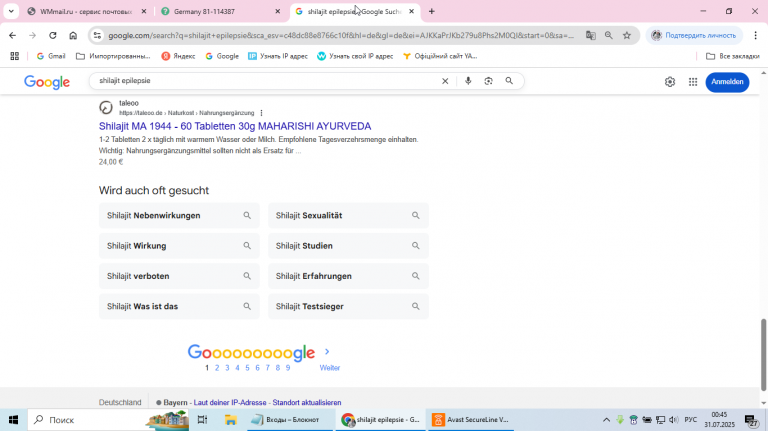Viewport: 768px width, 431px height.
Task: Search related: Shilajit Wirkung
Action: point(179,246)
